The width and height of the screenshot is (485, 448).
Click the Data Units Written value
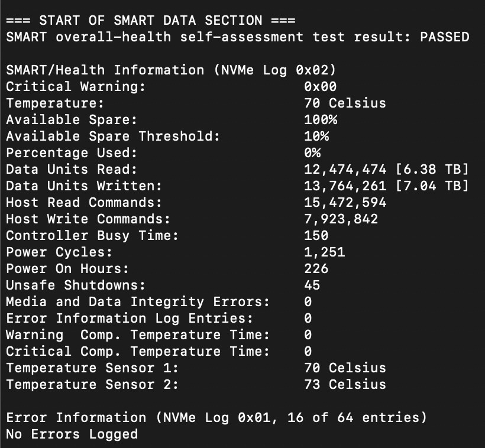[386, 186]
